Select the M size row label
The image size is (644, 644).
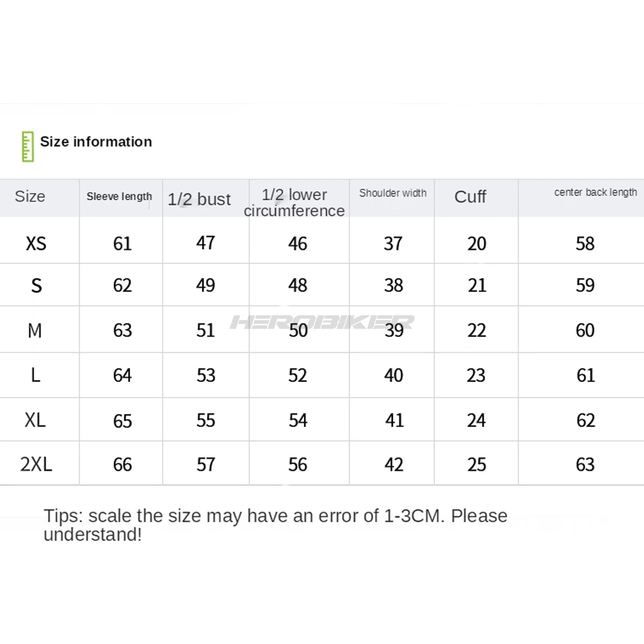[x=35, y=330]
